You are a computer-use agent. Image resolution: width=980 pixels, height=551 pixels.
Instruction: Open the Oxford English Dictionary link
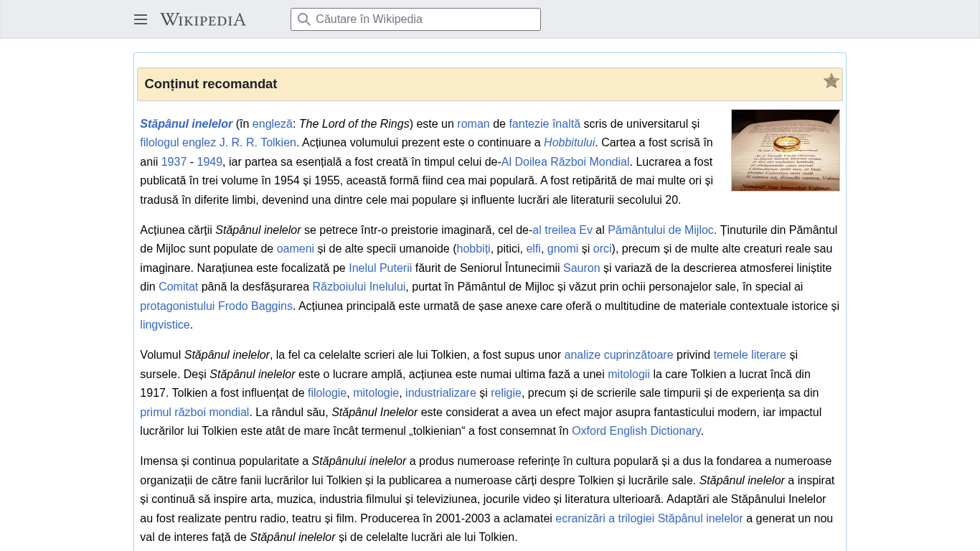tap(636, 430)
